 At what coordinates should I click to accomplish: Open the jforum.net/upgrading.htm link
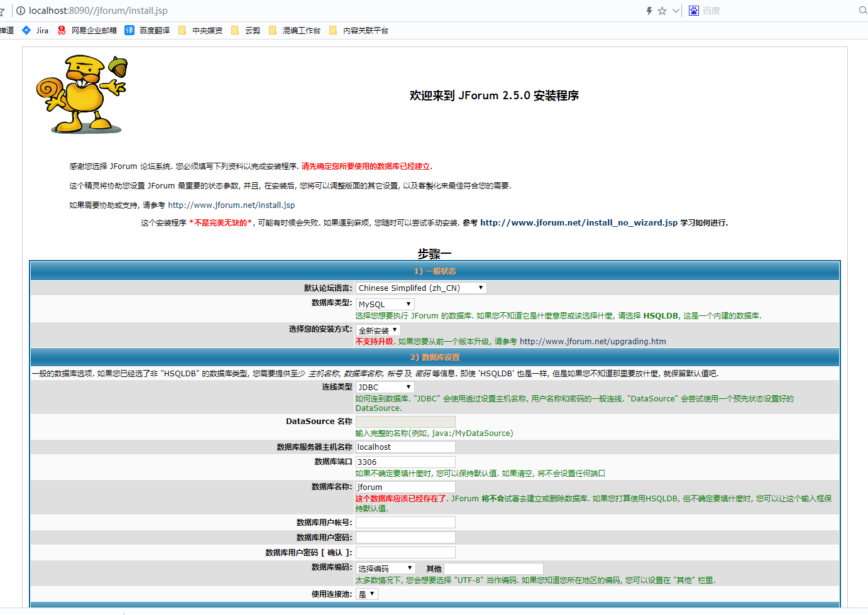pyautogui.click(x=593, y=341)
